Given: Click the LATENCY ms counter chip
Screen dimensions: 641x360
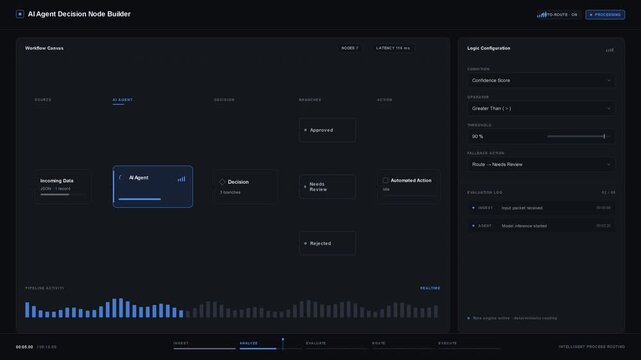Looking at the screenshot, I should 393,48.
